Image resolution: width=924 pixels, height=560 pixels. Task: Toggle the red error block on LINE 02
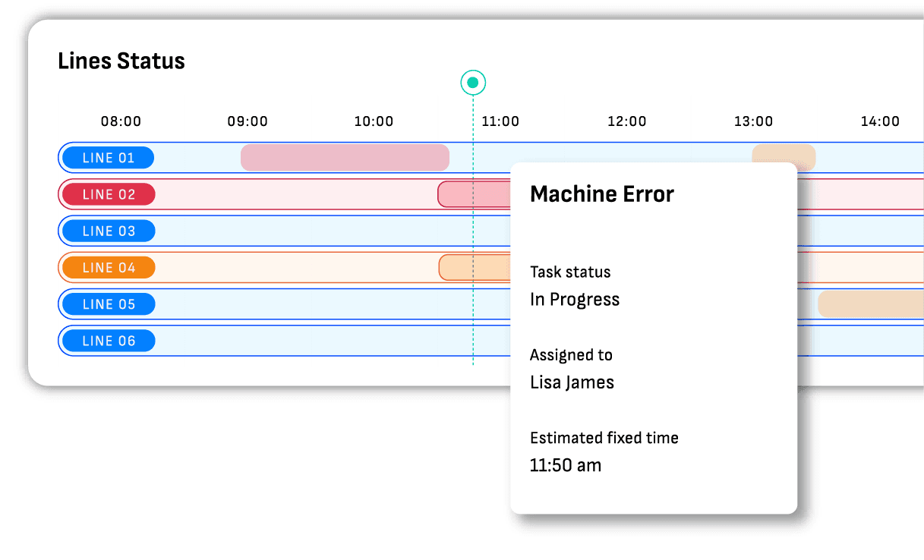pyautogui.click(x=475, y=194)
